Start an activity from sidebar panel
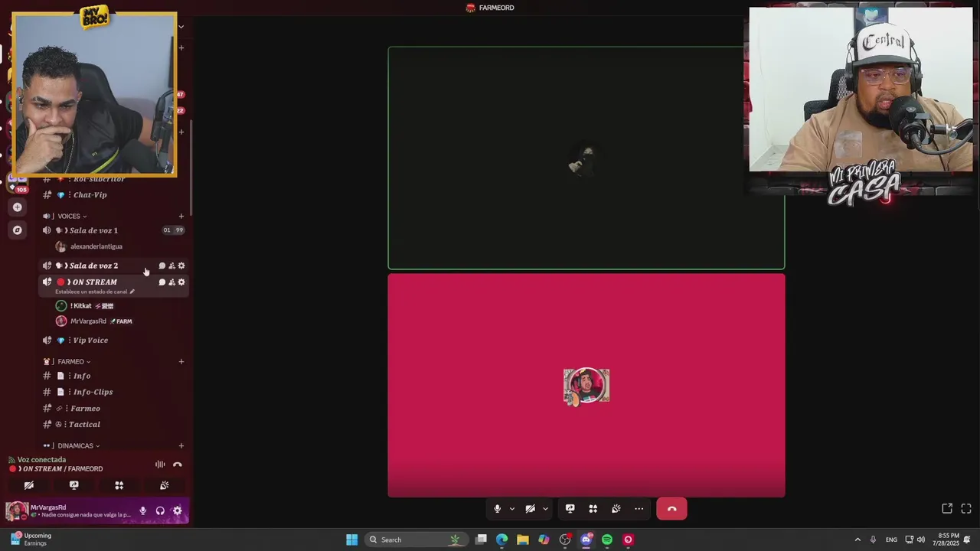Viewport: 980px width, 551px height. [x=119, y=485]
